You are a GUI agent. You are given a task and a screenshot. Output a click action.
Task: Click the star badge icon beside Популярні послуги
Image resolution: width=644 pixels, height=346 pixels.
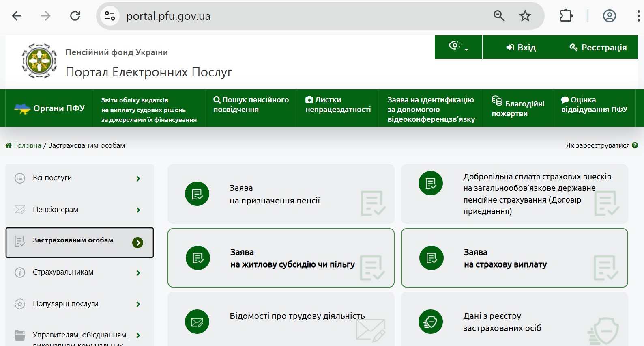click(x=20, y=304)
